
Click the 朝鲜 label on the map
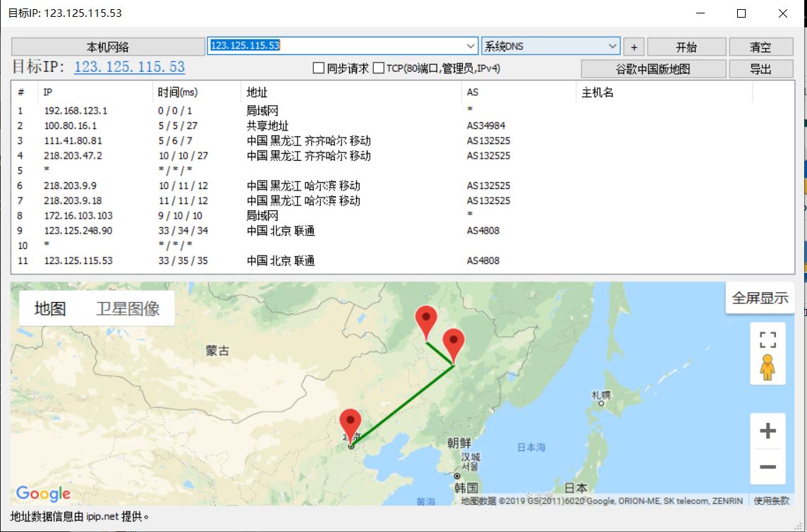(x=459, y=442)
